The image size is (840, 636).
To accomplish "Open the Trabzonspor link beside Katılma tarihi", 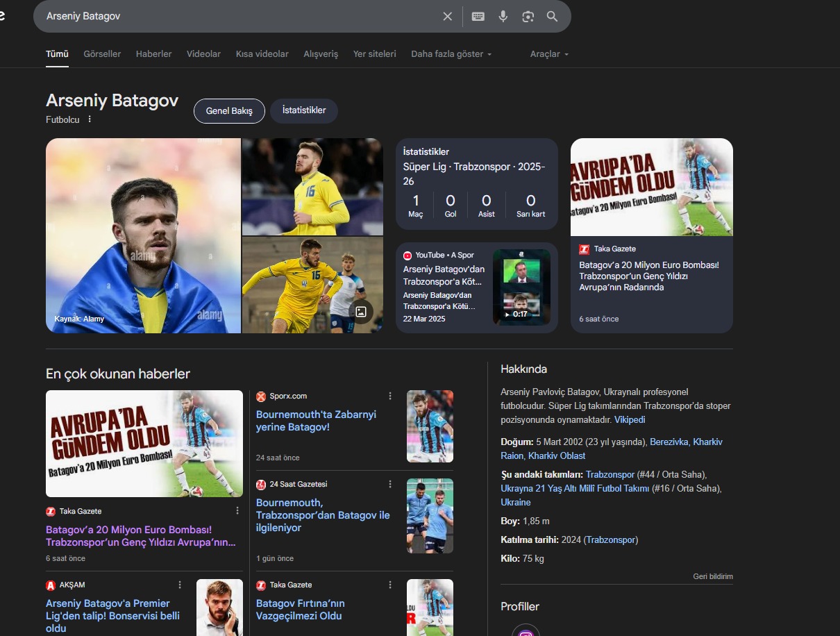I will 611,539.
